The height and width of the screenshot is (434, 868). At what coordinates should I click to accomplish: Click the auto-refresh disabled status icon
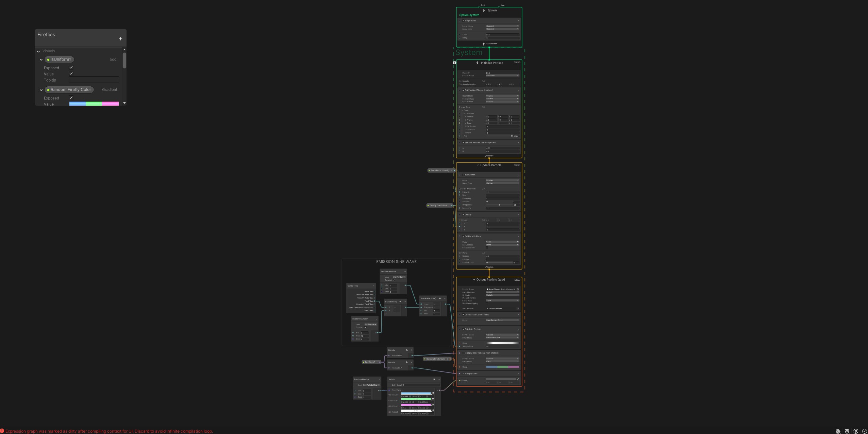(x=856, y=431)
